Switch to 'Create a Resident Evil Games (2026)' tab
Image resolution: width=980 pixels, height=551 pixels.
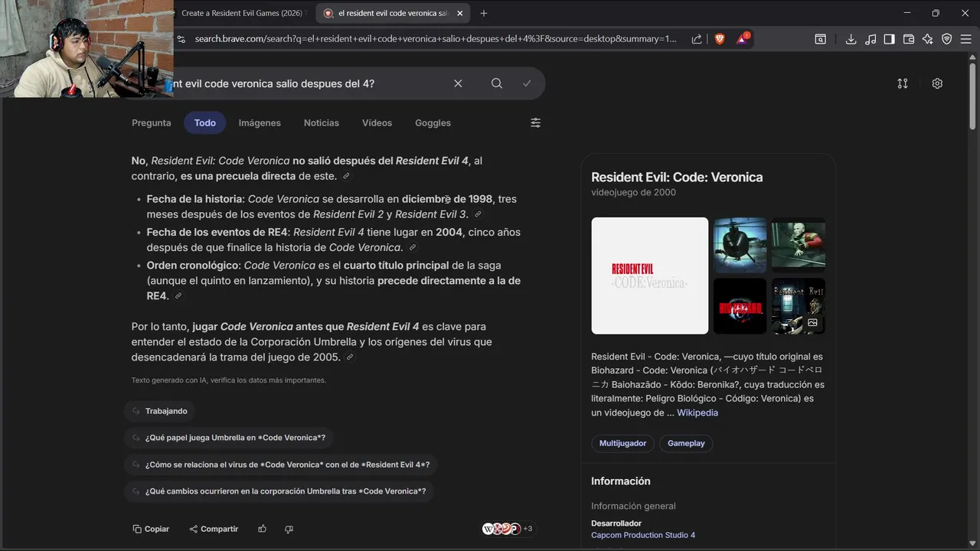(242, 13)
